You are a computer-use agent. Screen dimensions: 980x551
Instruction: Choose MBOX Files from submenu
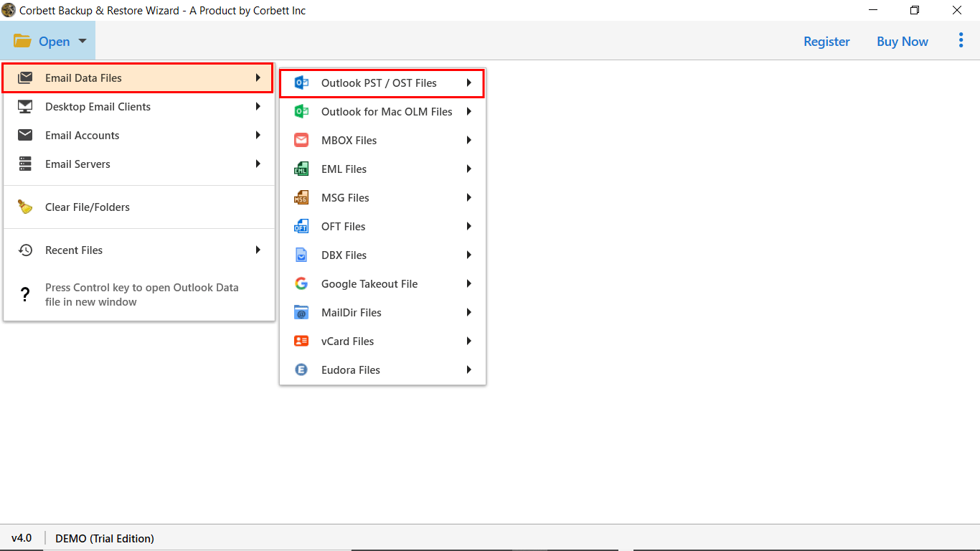point(382,141)
